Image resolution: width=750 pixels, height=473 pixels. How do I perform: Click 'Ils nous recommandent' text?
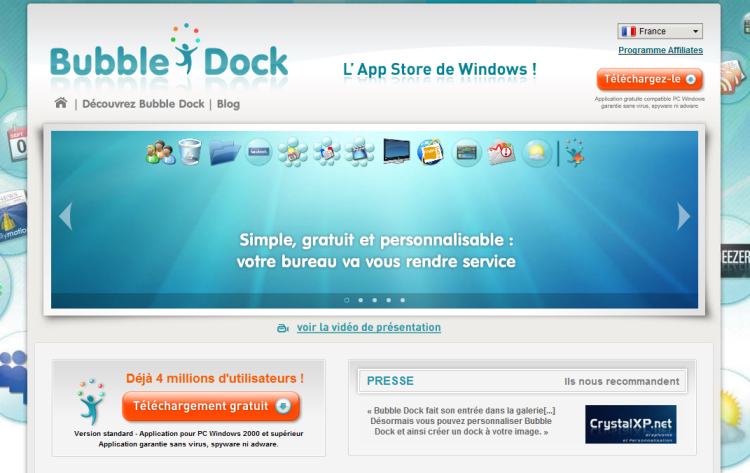pyautogui.click(x=621, y=381)
